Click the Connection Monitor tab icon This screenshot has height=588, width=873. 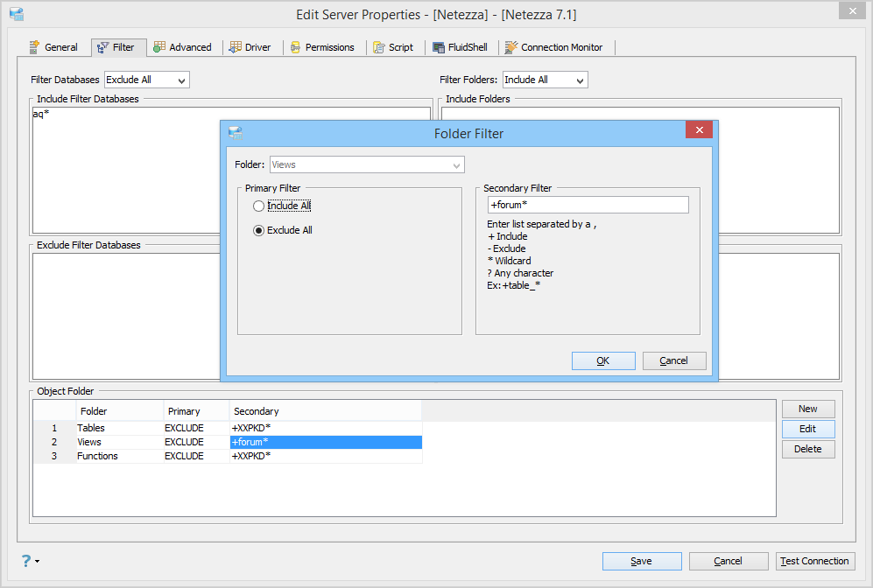pos(511,47)
